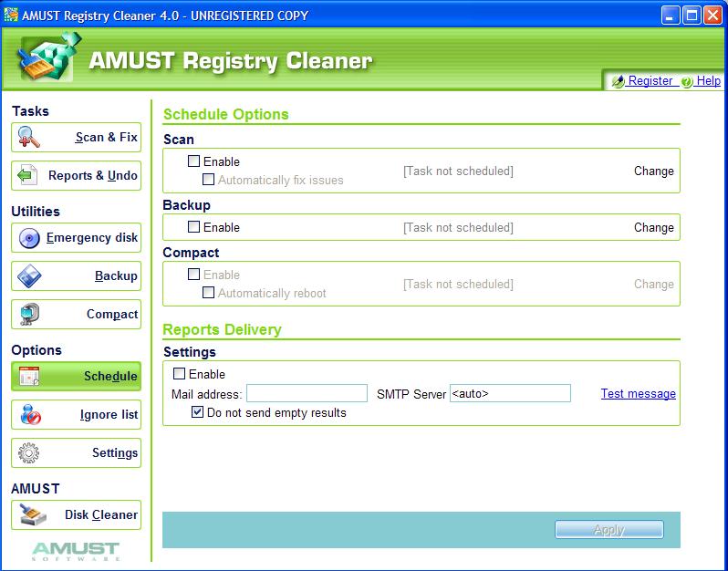Click the Apply button

click(609, 530)
